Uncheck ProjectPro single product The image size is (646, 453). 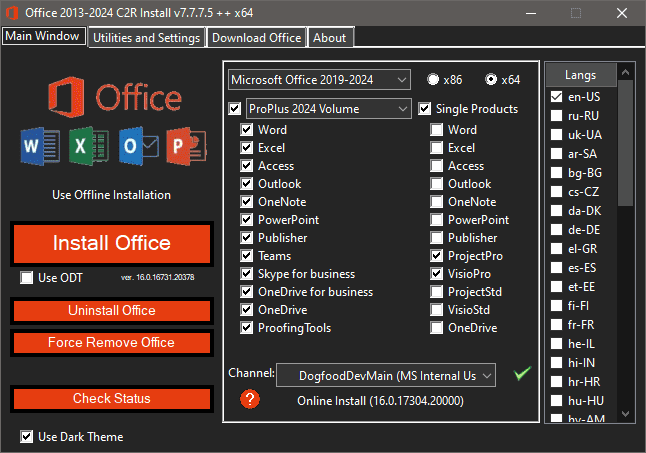pyautogui.click(x=437, y=256)
